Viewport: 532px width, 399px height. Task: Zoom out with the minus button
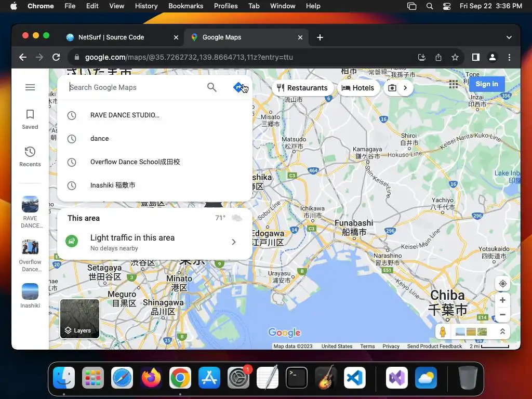(x=503, y=314)
